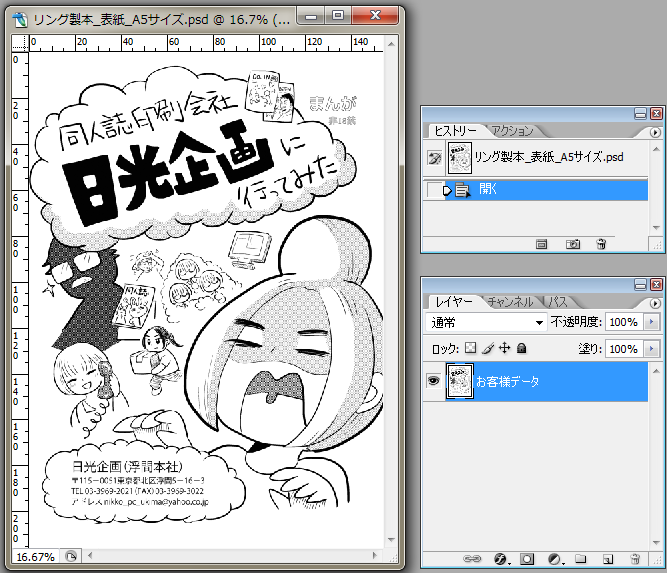Delete layer with Layers panel trash icon
The height and width of the screenshot is (573, 667).
click(x=635, y=559)
